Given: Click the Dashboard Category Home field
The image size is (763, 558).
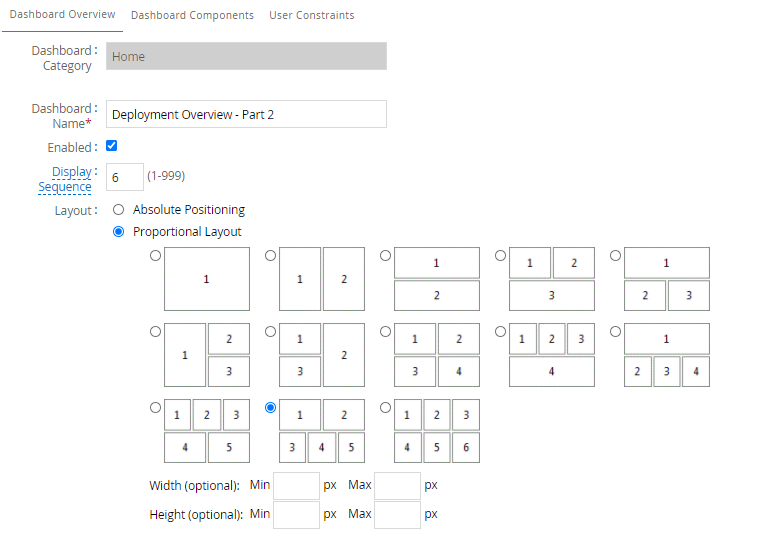Looking at the screenshot, I should click(246, 56).
